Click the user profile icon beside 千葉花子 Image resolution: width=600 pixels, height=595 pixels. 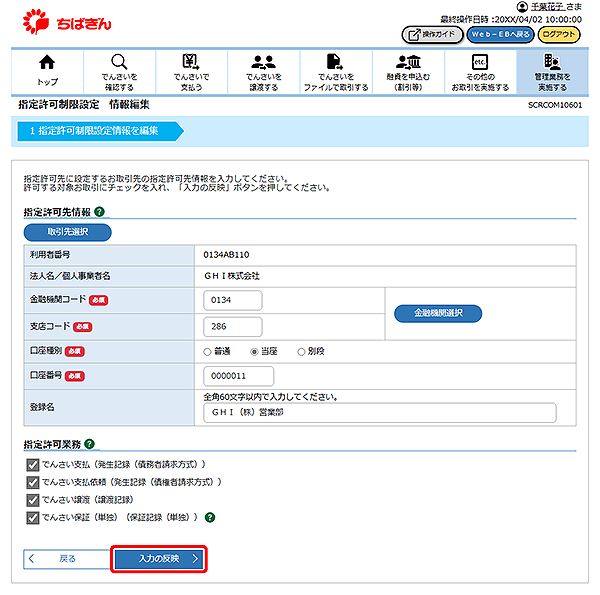tap(522, 7)
